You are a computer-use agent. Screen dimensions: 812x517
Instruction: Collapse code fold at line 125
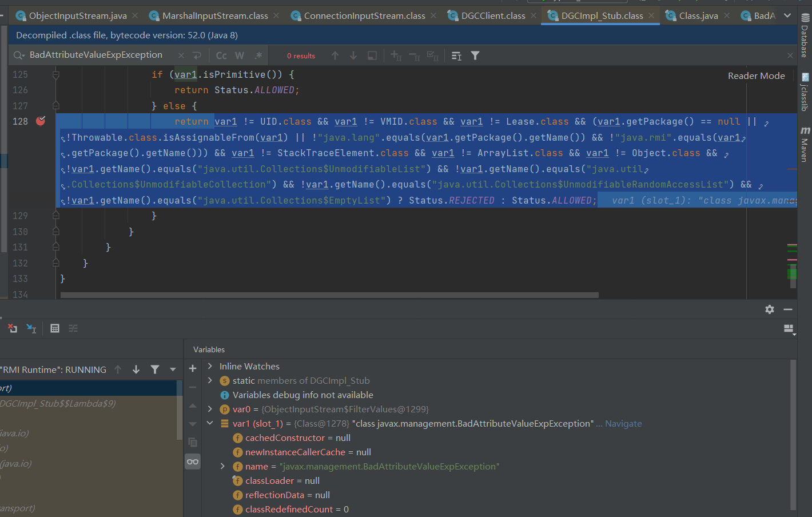55,74
